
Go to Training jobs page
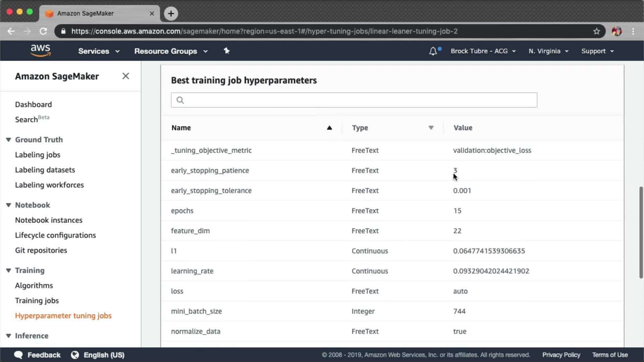pyautogui.click(x=37, y=301)
